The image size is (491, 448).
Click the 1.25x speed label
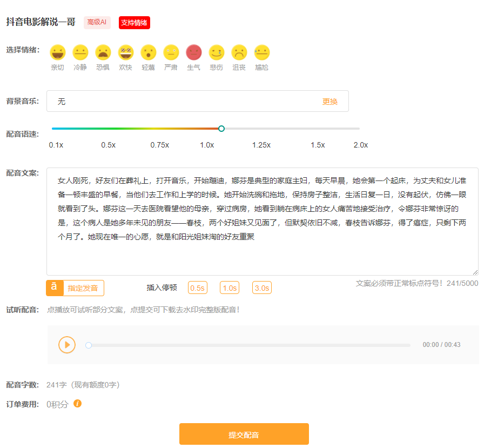pyautogui.click(x=261, y=145)
